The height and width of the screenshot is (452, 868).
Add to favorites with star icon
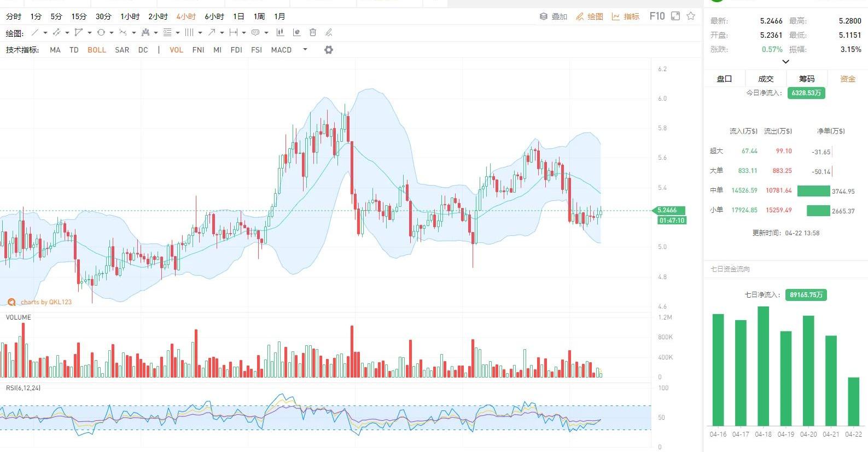[x=691, y=16]
